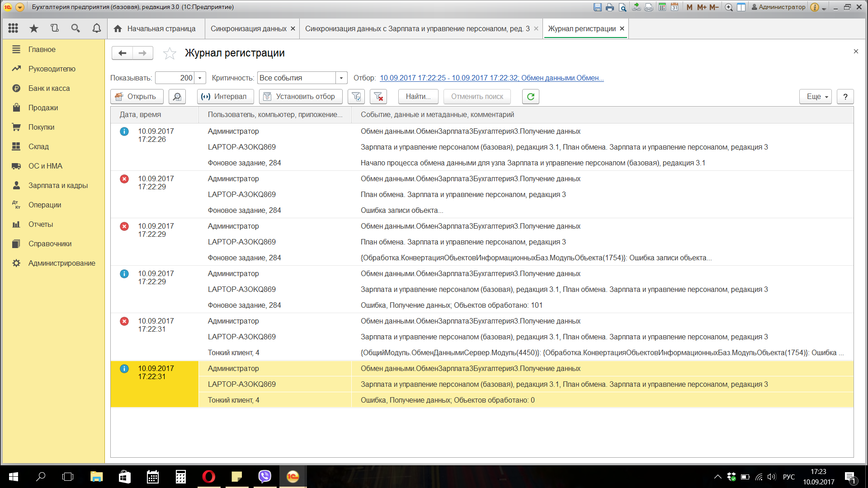This screenshot has height=488, width=868.
Task: Click Установить отбор button
Action: pos(301,97)
